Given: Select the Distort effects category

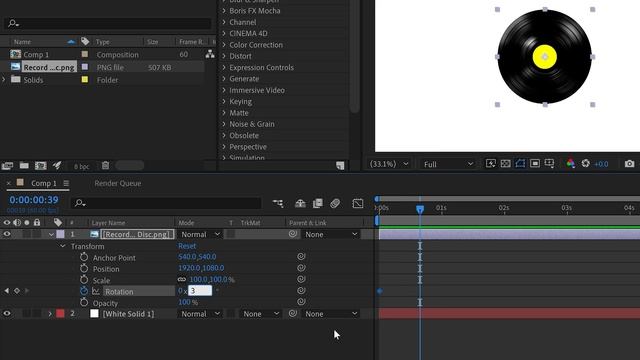Looking at the screenshot, I should (240, 56).
